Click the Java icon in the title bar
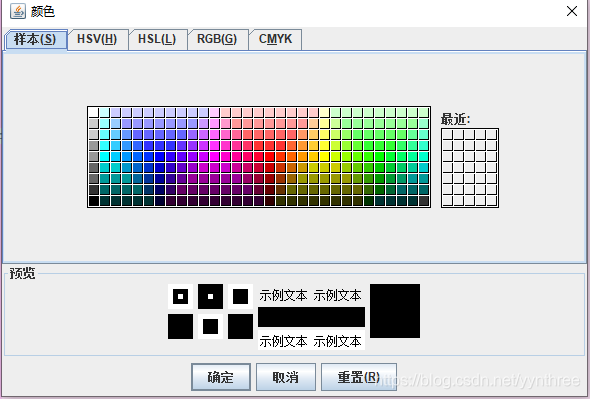Viewport: 590px width, 399px height. (x=18, y=11)
